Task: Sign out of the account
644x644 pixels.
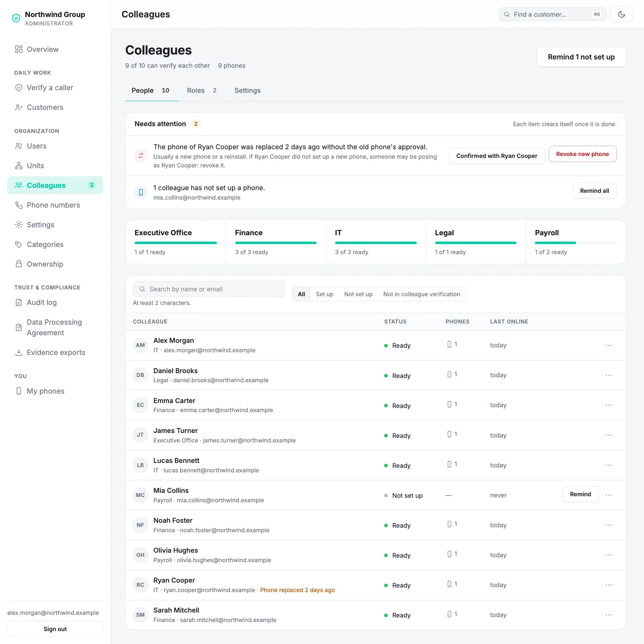Action: [x=55, y=629]
